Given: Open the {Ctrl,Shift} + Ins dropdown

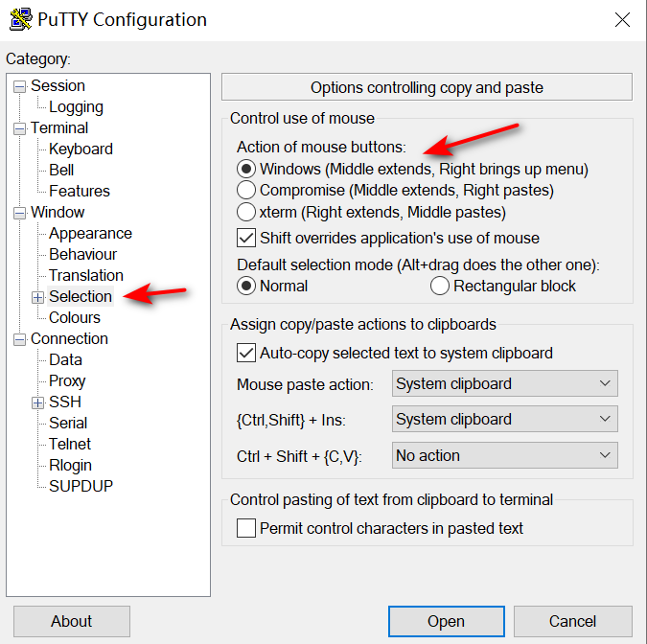Looking at the screenshot, I should 505,420.
